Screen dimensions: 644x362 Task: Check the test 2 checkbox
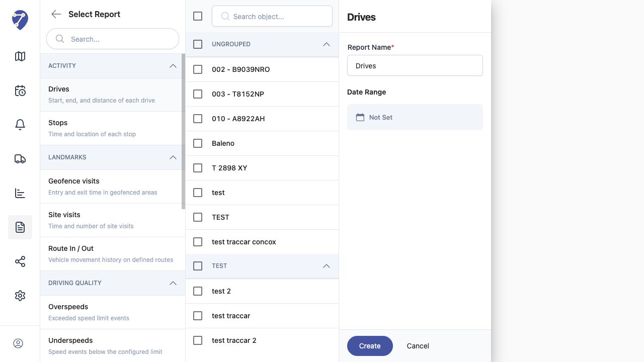198,291
